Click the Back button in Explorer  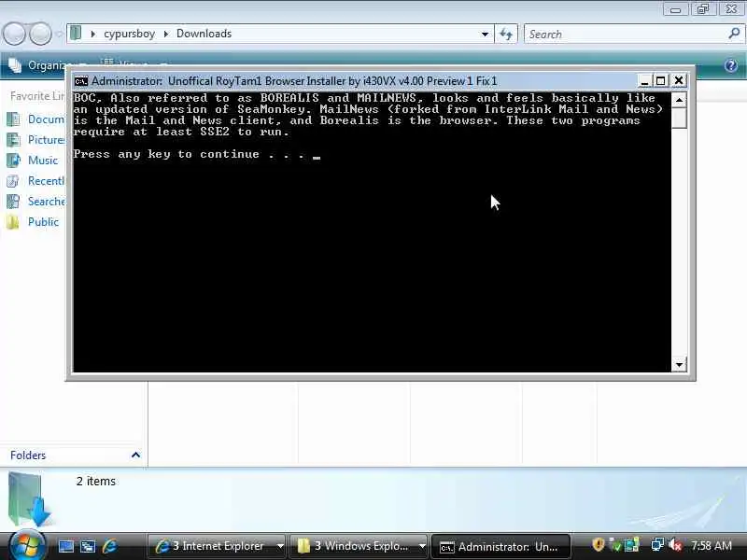pos(14,34)
